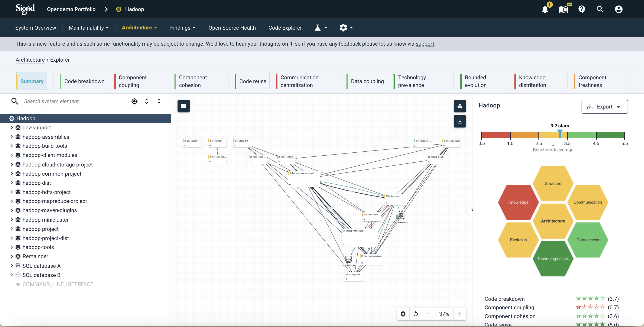This screenshot has width=644, height=327.
Task: Click the help question mark icon
Action: pyautogui.click(x=582, y=9)
